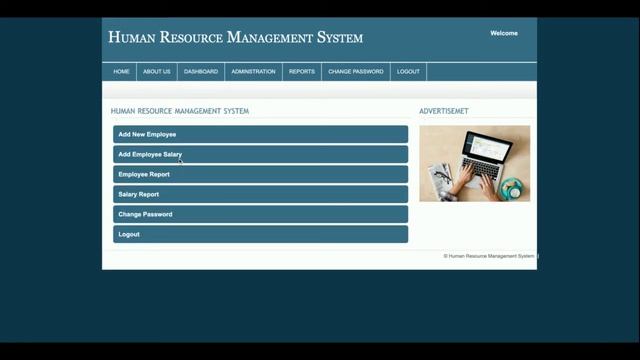Click LOGOUT in the top navigation

(408, 71)
